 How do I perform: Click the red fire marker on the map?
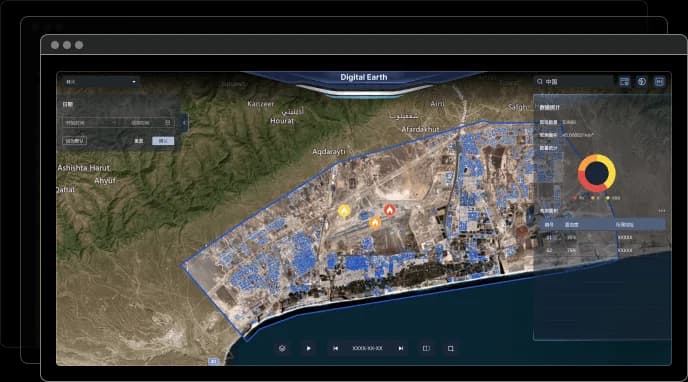(x=390, y=210)
